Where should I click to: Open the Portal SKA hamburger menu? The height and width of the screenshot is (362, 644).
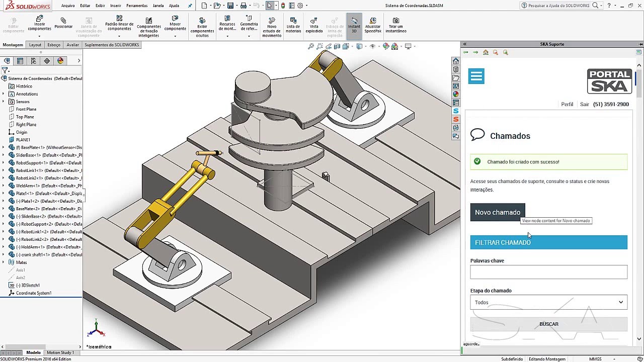click(476, 76)
